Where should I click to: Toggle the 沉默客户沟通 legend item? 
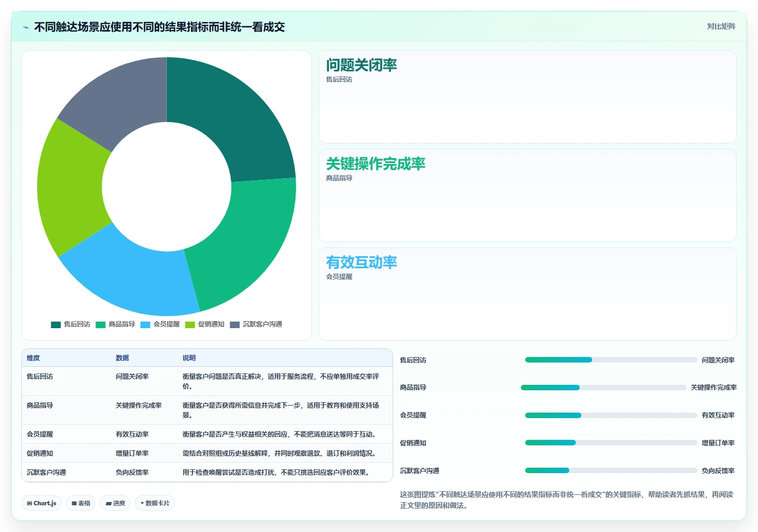tap(256, 324)
